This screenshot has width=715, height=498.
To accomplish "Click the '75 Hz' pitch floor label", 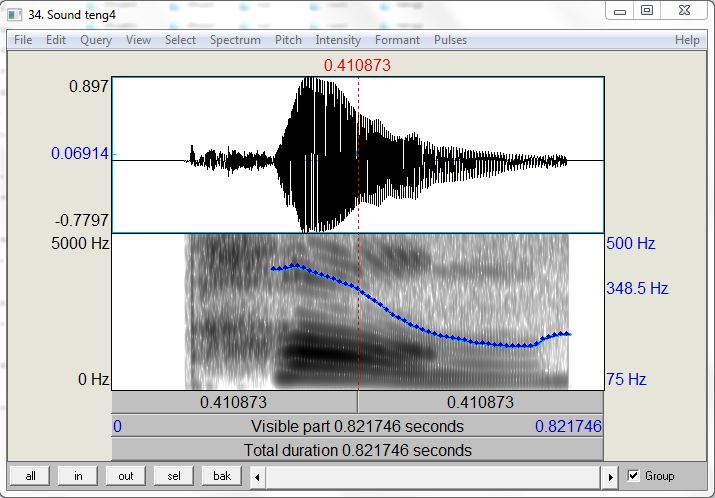I will click(626, 379).
